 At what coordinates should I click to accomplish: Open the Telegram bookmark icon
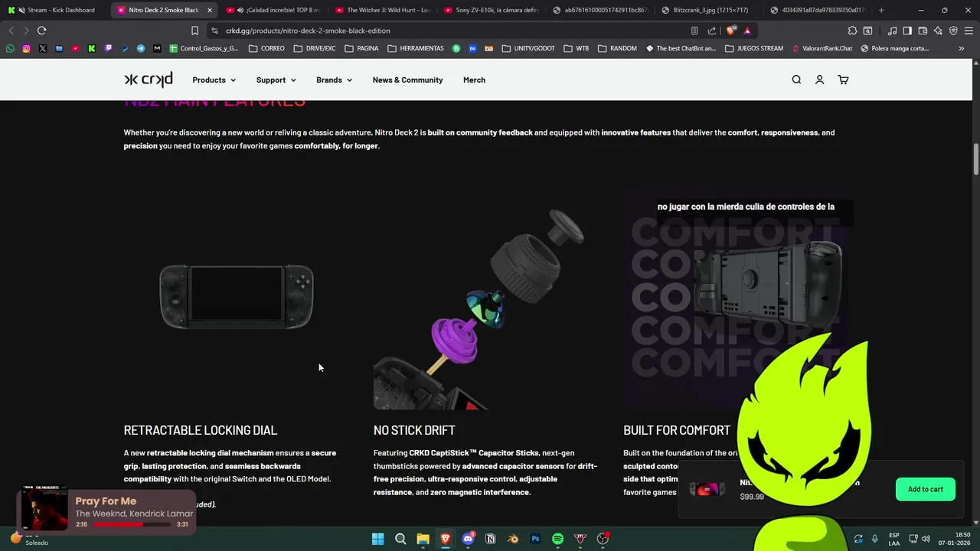point(141,48)
